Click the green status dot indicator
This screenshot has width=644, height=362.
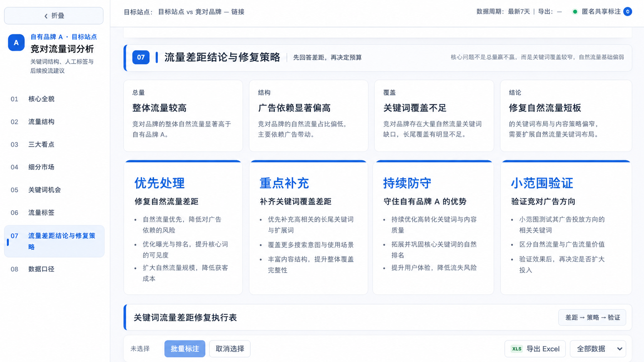575,12
